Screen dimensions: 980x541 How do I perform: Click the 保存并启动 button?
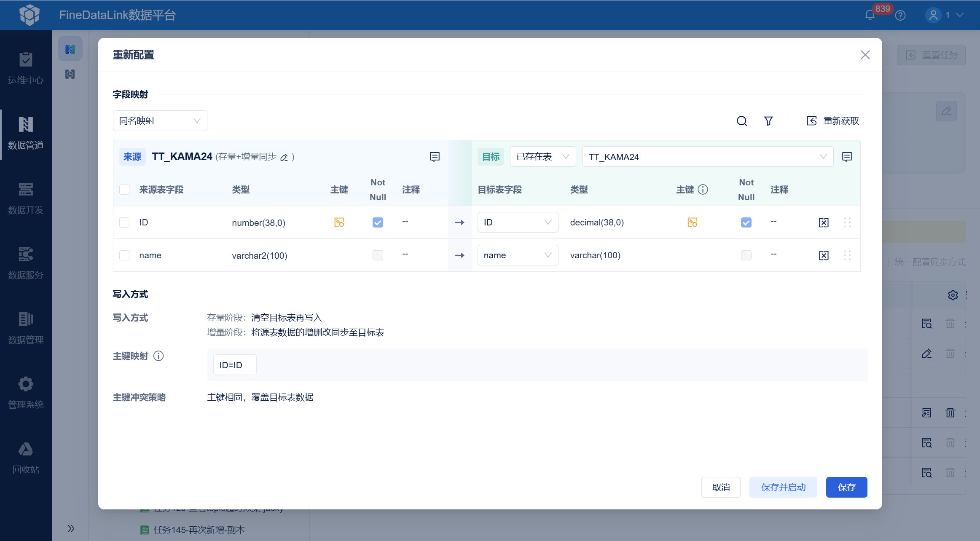[783, 487]
